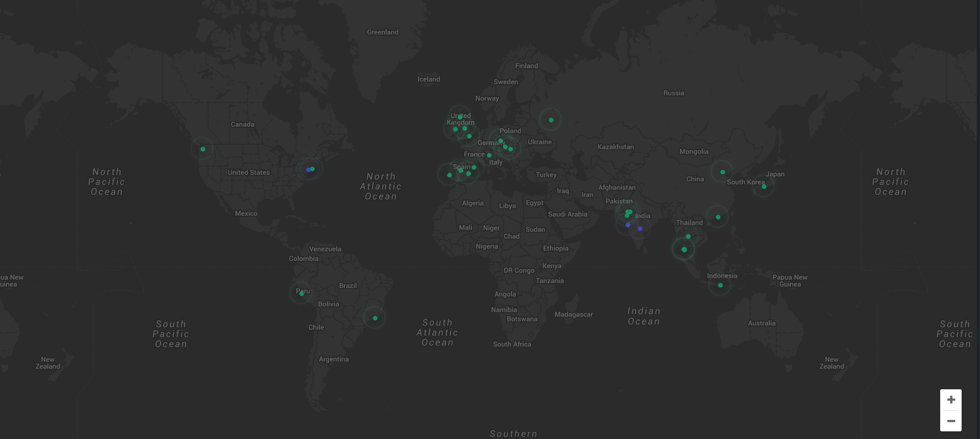The width and height of the screenshot is (980, 439).
Task: Click green marker beside purple one in eastern US
Action: coord(313,169)
